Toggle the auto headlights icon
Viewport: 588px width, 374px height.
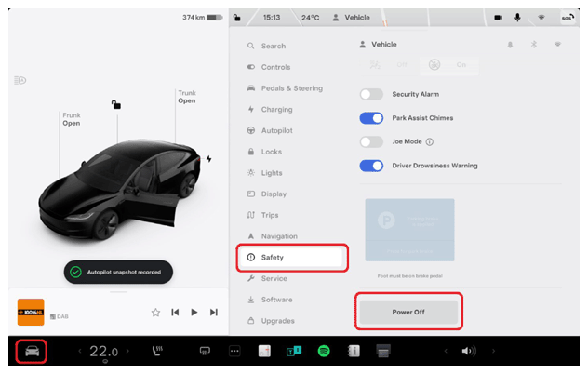point(20,80)
